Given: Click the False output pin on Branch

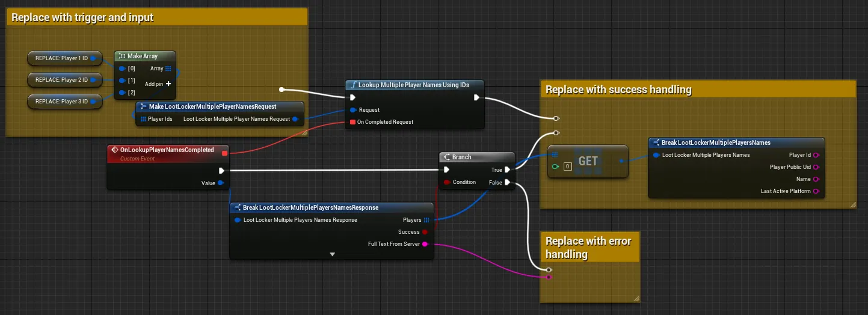Looking at the screenshot, I should coord(508,182).
